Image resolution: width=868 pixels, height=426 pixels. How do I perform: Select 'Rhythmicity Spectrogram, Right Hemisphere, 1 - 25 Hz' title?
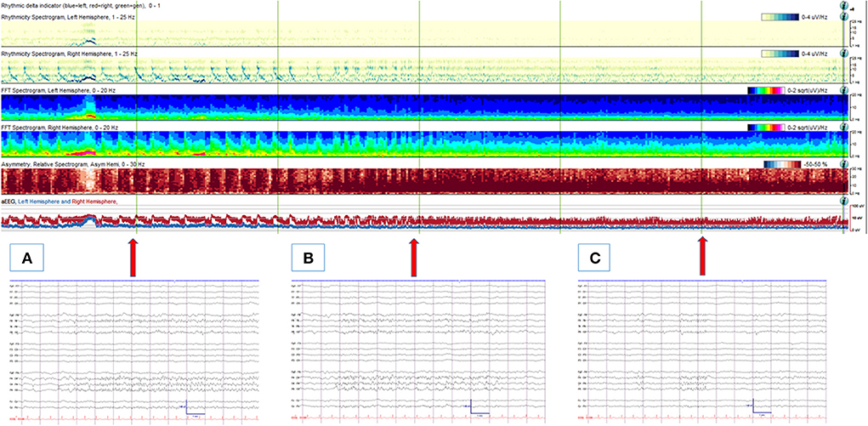[70, 54]
